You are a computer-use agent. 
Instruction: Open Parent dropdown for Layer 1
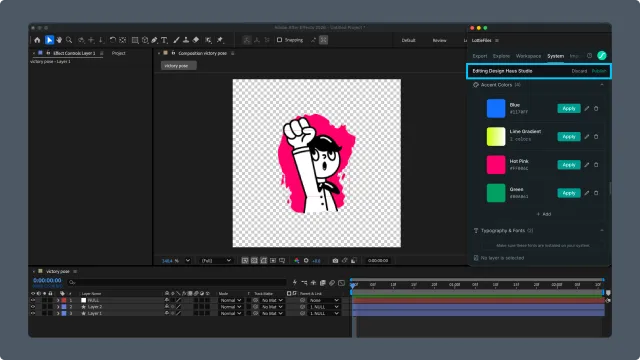tap(324, 313)
